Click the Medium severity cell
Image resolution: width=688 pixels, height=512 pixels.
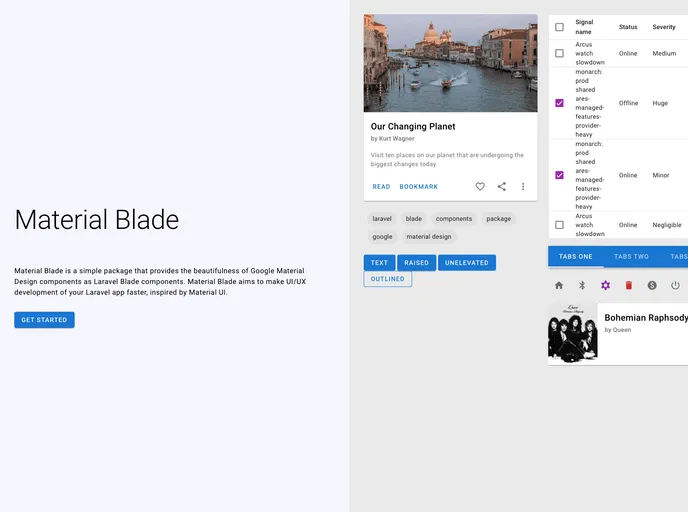tap(664, 53)
